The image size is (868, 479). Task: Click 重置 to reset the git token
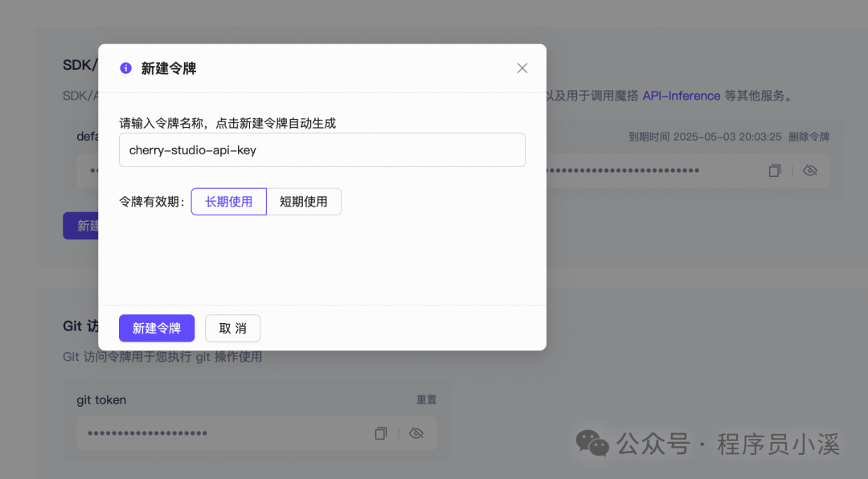click(426, 399)
